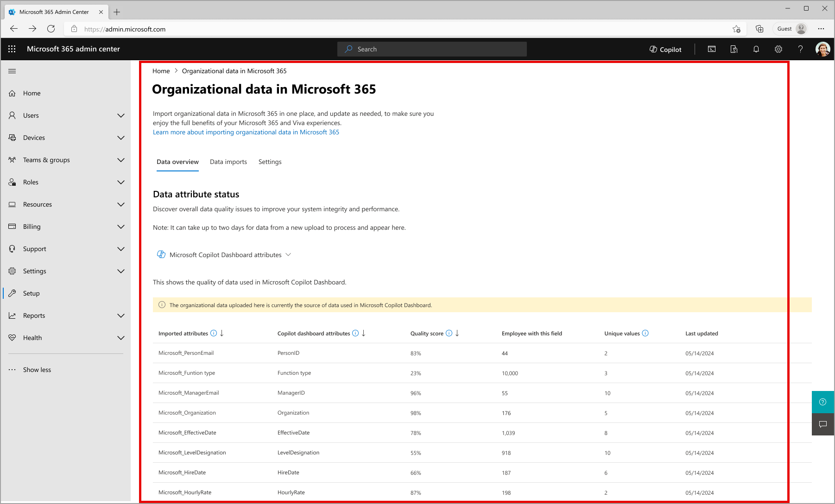
Task: Switch to the Settings tab
Action: click(x=270, y=162)
